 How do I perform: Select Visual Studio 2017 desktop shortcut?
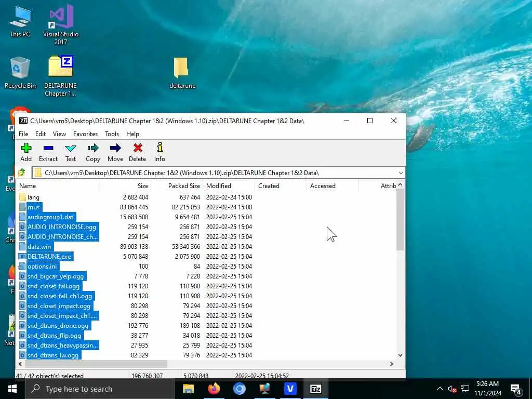point(61,24)
